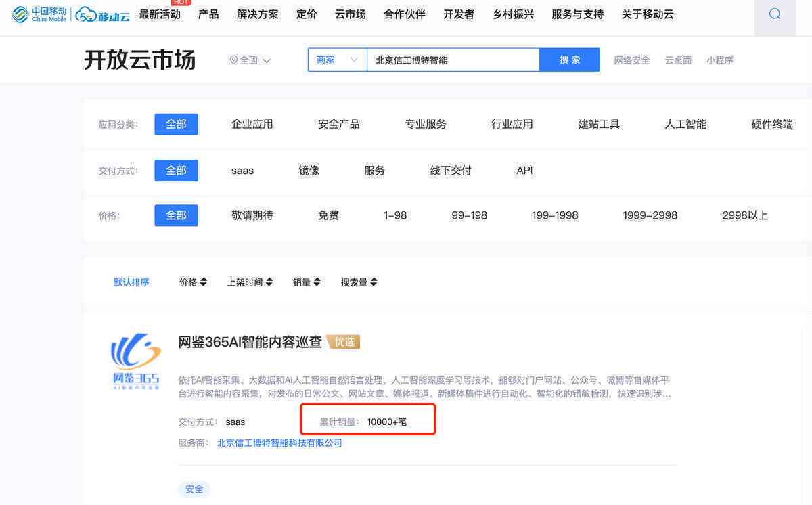Filter price by 免费

[x=328, y=215]
